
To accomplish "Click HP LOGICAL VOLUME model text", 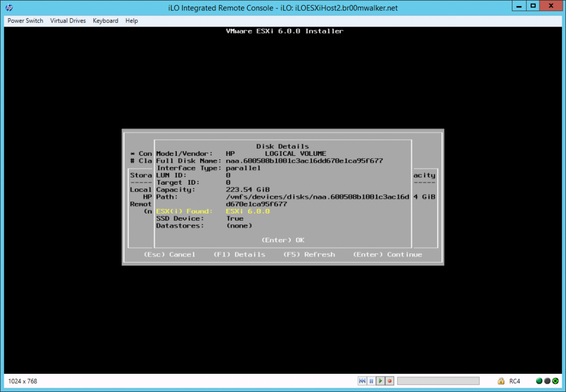I will click(276, 153).
